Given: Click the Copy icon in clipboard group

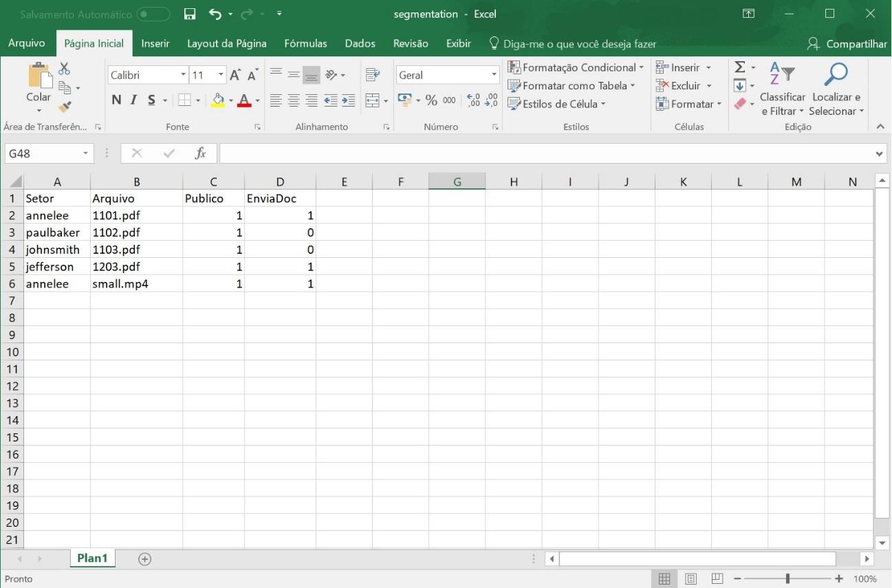Looking at the screenshot, I should click(66, 87).
